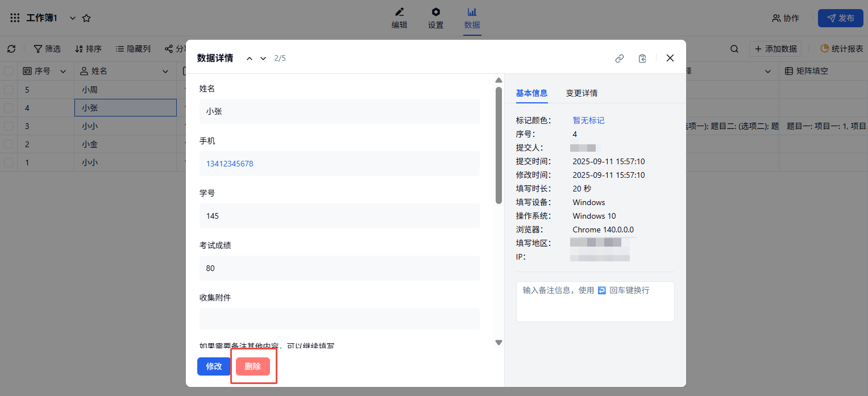Open the 姓名 column dropdown arrow

[x=165, y=71]
